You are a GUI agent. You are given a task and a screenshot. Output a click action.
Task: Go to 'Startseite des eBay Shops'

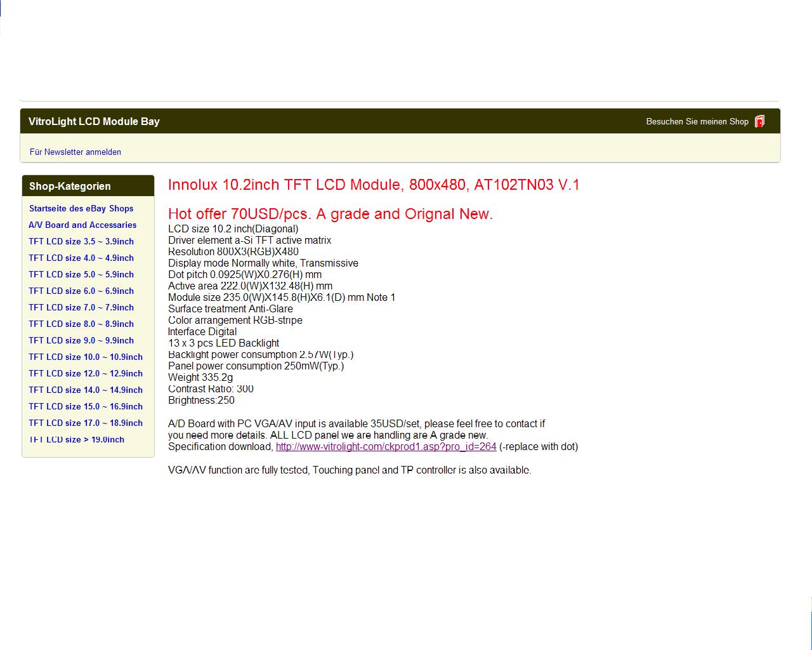click(x=81, y=208)
